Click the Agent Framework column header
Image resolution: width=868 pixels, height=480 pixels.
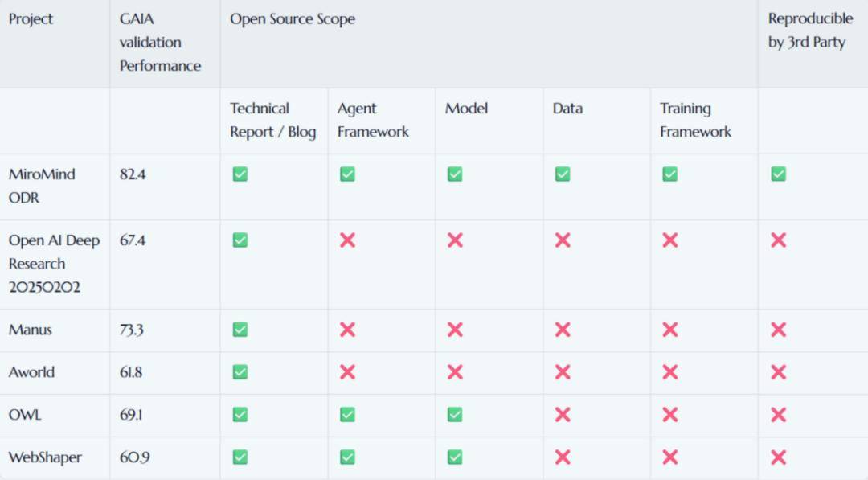(373, 120)
